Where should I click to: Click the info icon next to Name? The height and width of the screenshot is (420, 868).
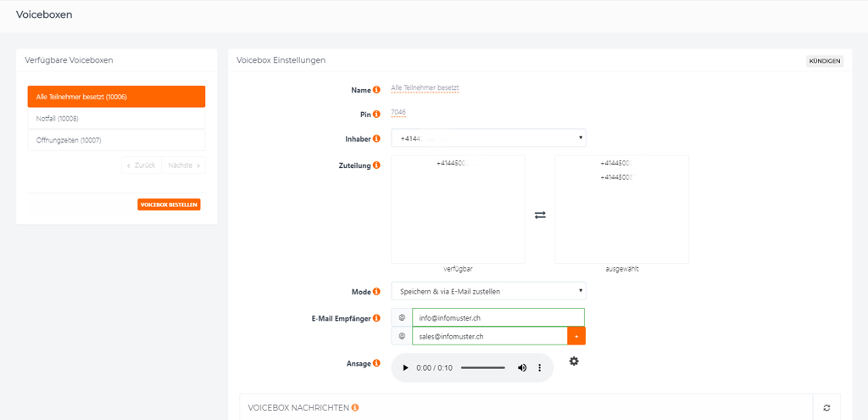376,90
